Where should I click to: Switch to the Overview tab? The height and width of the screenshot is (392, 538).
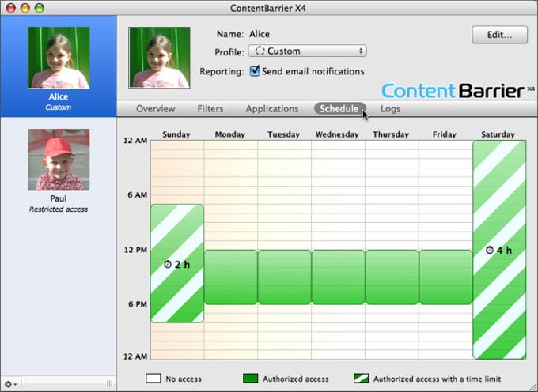click(155, 109)
